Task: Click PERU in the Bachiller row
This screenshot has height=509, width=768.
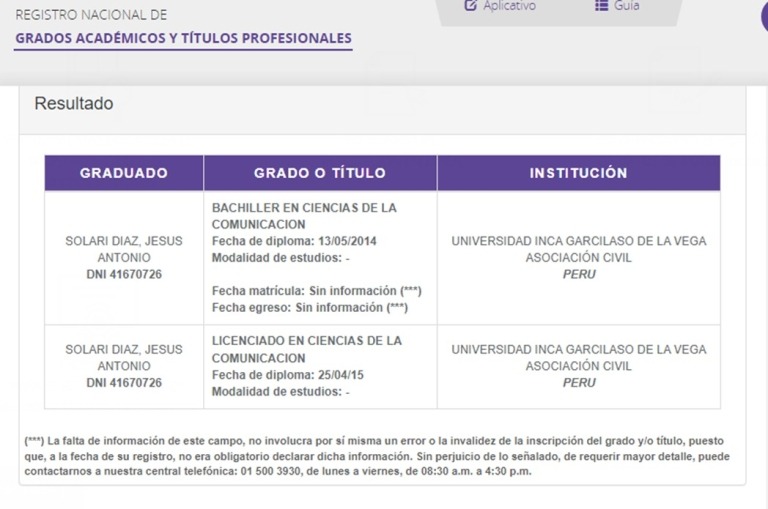Action: (x=579, y=274)
